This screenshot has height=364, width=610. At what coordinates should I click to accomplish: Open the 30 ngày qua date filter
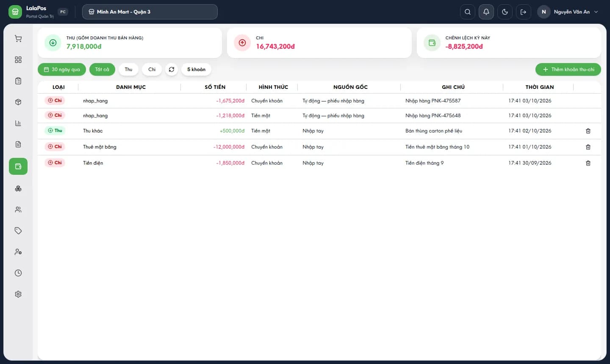point(62,69)
